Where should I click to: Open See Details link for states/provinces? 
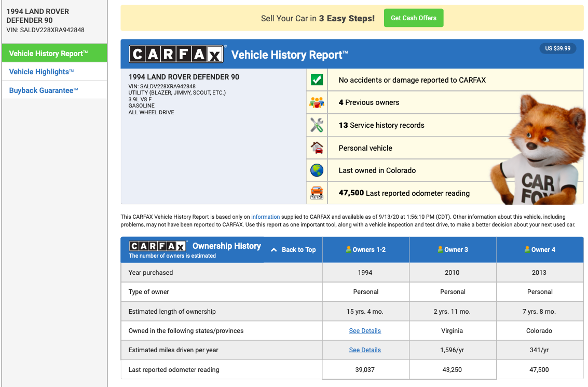coord(365,331)
